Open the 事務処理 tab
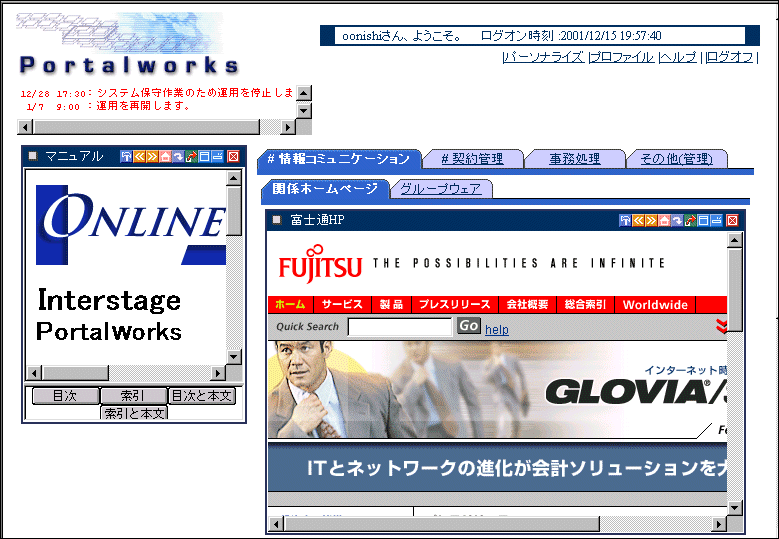 click(x=574, y=159)
